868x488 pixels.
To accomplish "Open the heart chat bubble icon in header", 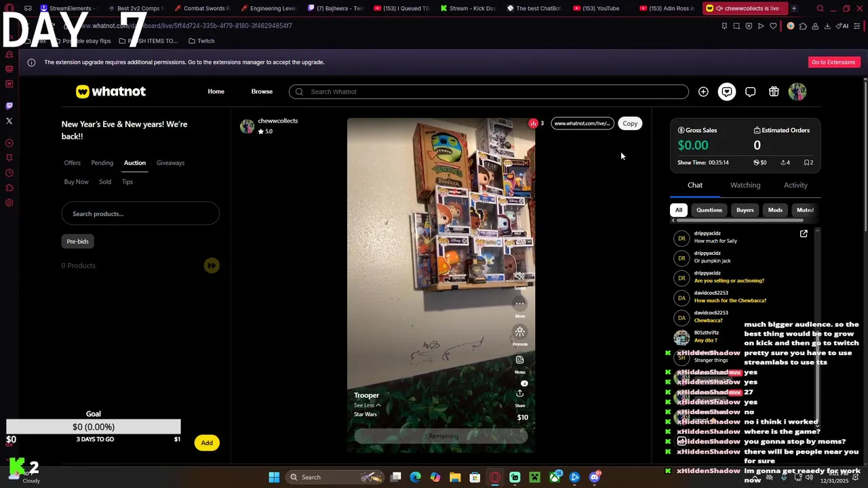I will click(727, 91).
